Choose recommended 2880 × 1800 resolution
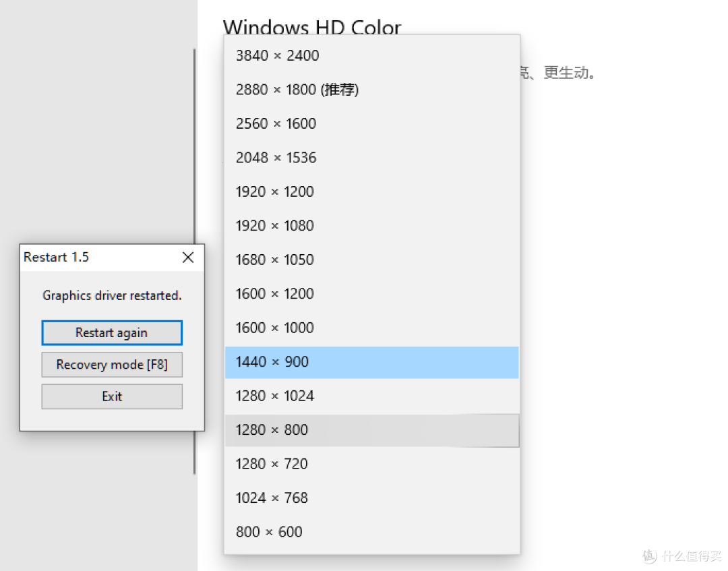 click(371, 90)
